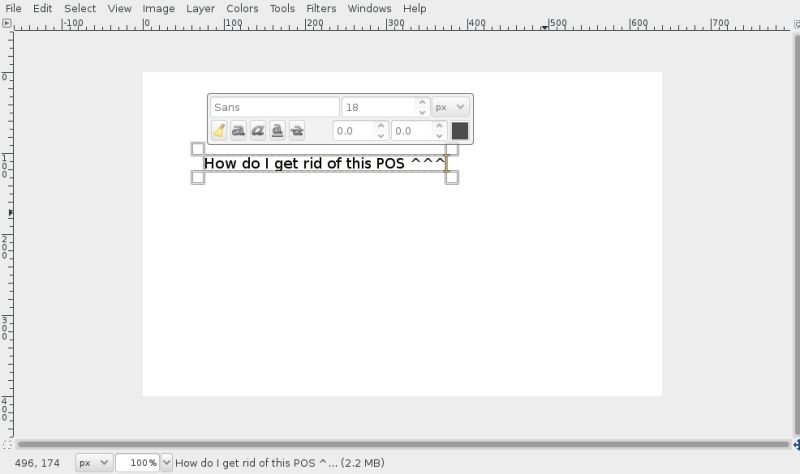Image resolution: width=800 pixels, height=474 pixels.
Task: Decrease font size with down arrow
Action: point(422,112)
